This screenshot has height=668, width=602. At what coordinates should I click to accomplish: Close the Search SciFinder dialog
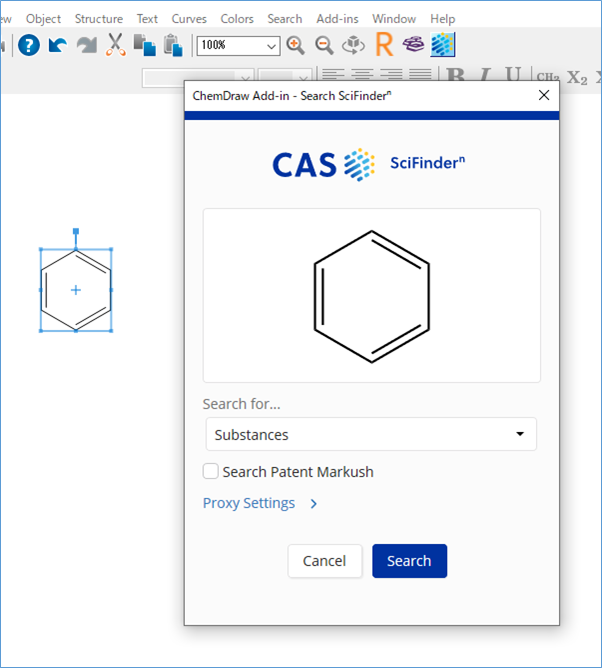click(544, 95)
